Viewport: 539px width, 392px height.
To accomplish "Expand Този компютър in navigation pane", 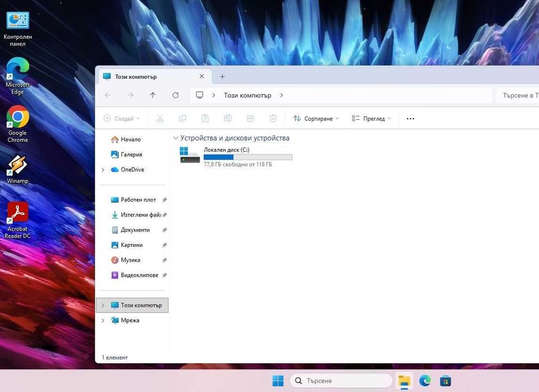I will [103, 305].
